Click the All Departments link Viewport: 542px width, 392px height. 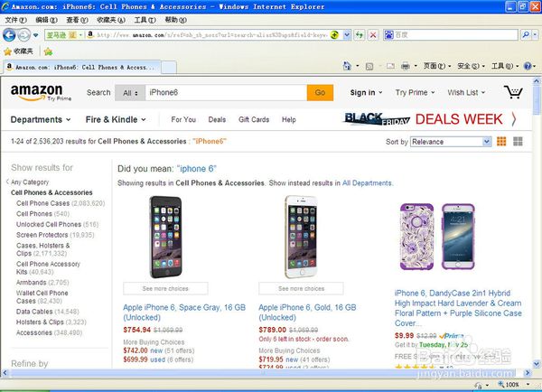[x=367, y=182]
